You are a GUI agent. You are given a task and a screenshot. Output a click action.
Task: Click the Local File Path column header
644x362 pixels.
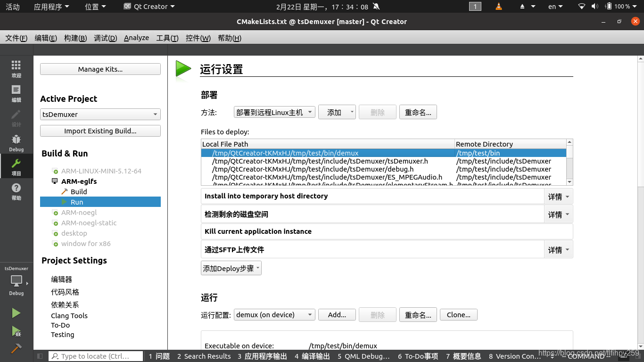click(328, 144)
